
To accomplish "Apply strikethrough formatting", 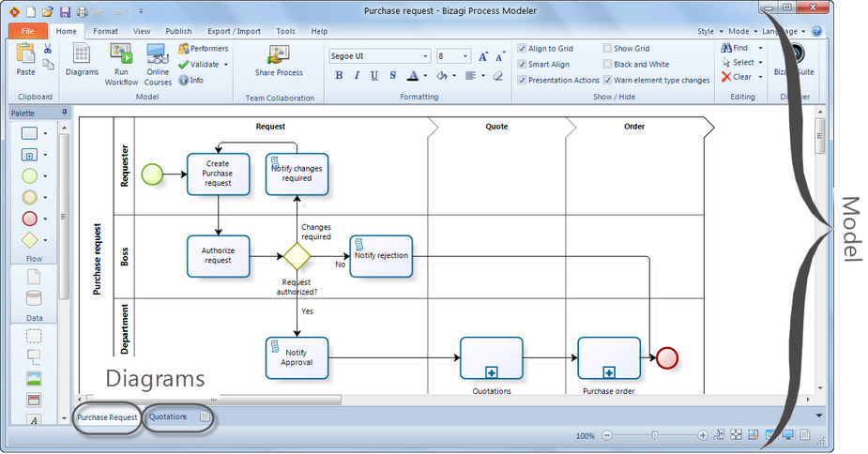I will [392, 75].
